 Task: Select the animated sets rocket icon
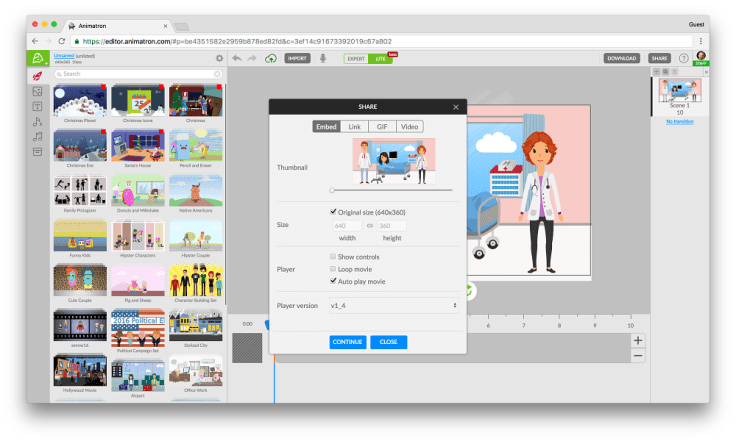(x=38, y=76)
